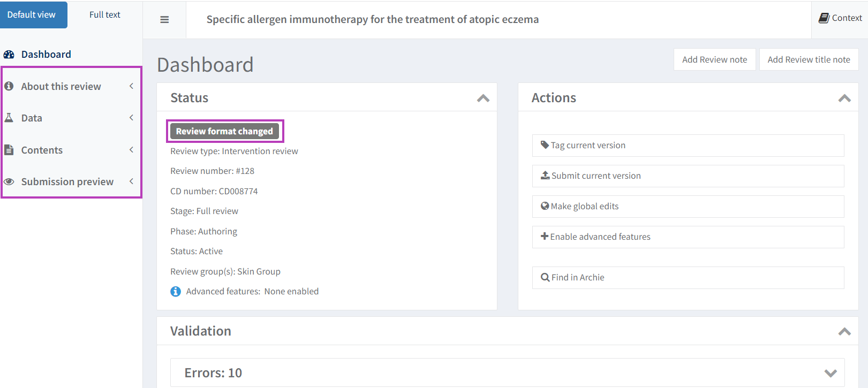This screenshot has height=388, width=868.
Task: Switch to the Full text tab
Action: pos(105,15)
